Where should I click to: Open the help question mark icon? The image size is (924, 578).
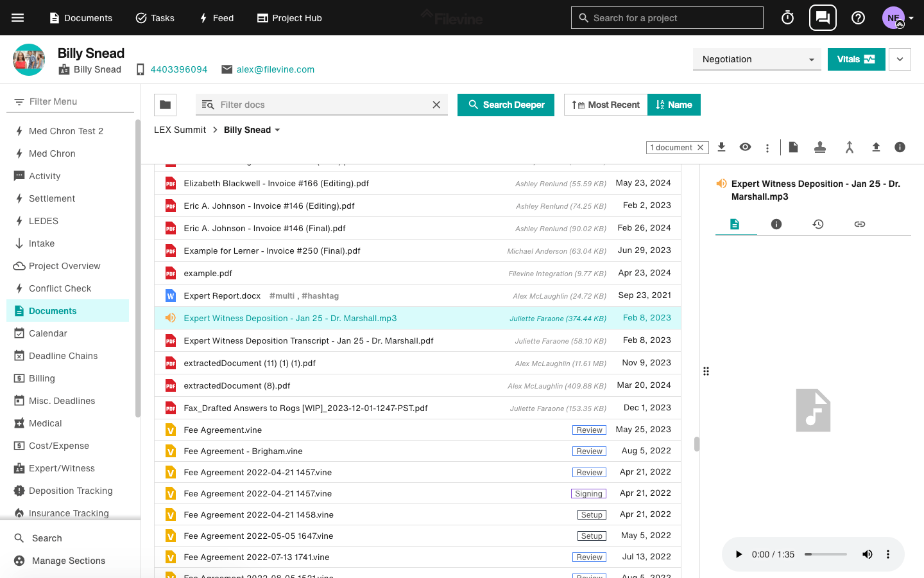click(858, 18)
